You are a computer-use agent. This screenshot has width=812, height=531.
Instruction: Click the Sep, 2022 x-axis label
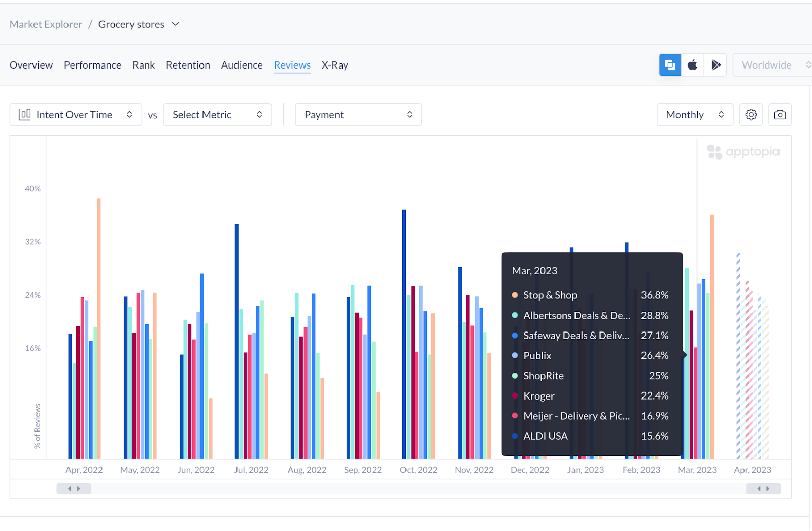[x=363, y=470]
